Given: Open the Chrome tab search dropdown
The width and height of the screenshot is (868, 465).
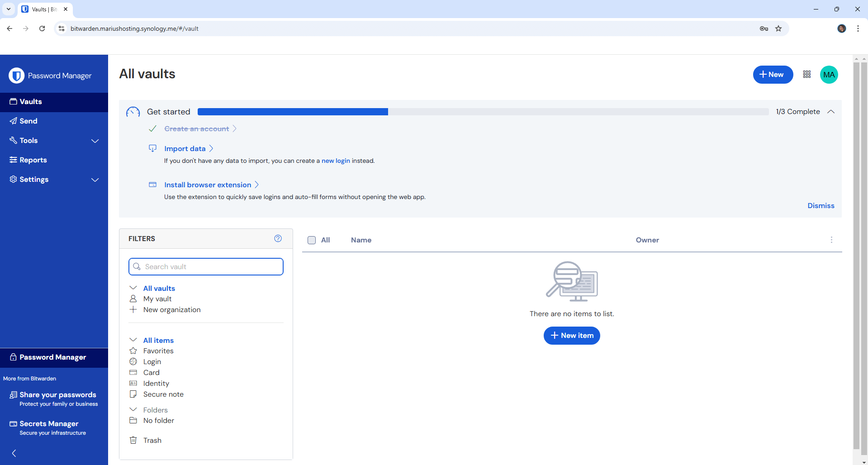Looking at the screenshot, I should pyautogui.click(x=9, y=9).
